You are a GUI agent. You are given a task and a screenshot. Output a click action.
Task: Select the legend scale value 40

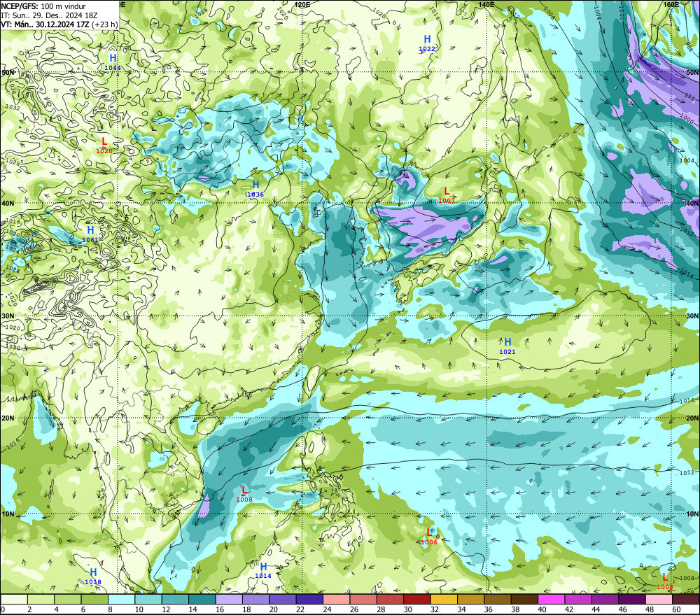(542, 609)
